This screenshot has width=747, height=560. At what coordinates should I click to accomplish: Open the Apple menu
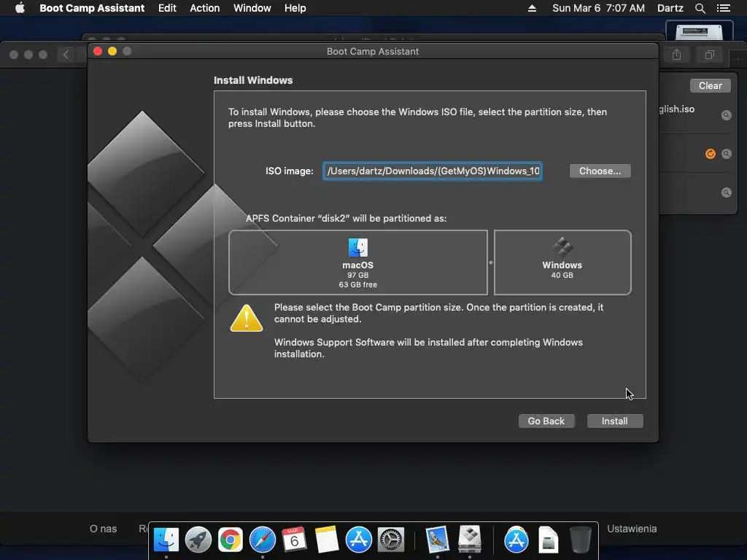20,8
